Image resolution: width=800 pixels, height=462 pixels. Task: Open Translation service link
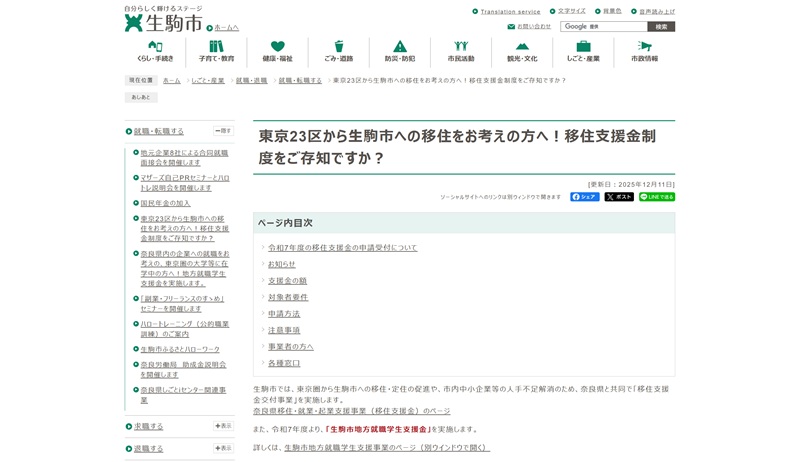510,12
